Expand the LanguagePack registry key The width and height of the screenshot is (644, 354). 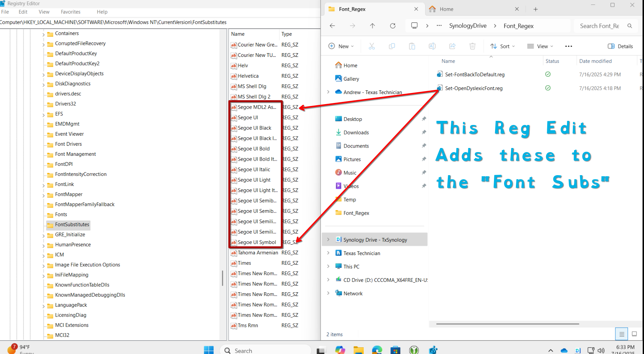[44, 306]
